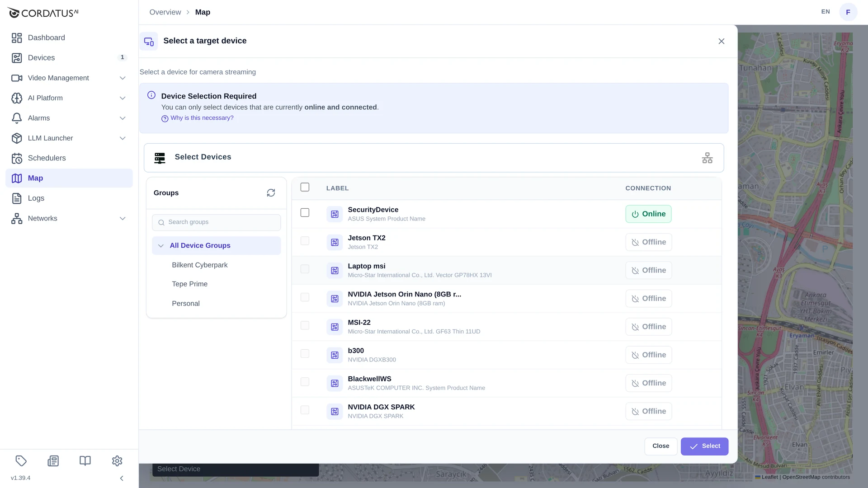
Task: Open the Logs page
Action: [69, 198]
